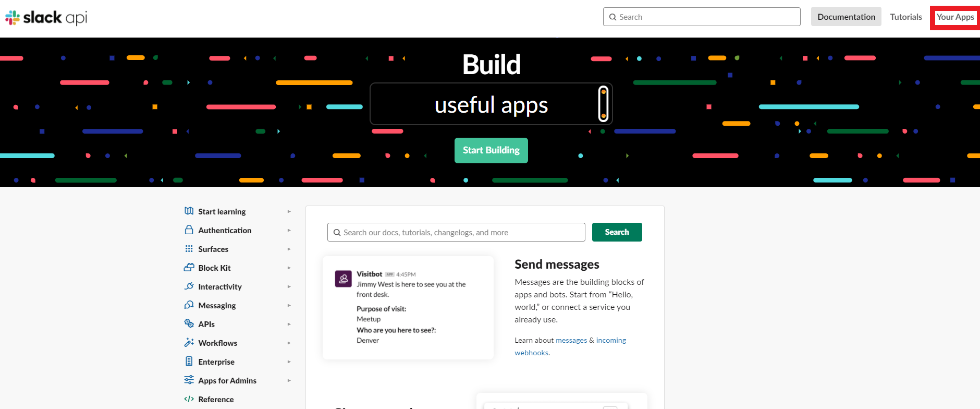Click the Visitbot message preview card
Image resolution: width=980 pixels, height=409 pixels.
pos(408,307)
